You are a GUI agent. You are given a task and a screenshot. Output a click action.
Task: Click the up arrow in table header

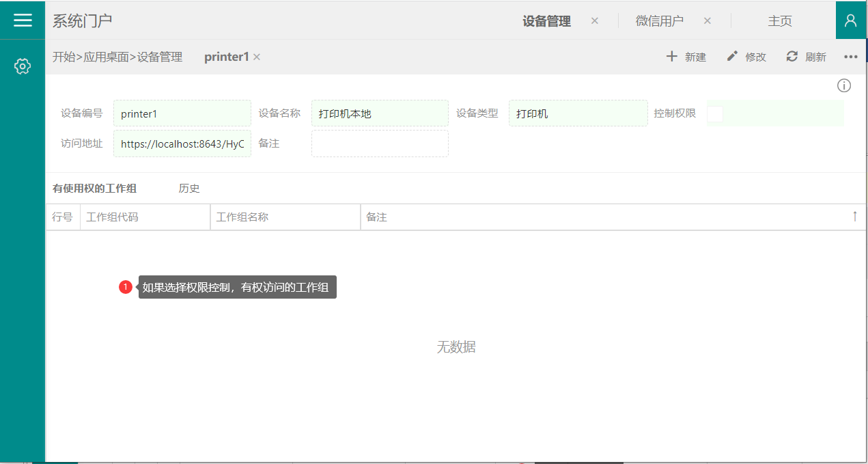point(854,217)
